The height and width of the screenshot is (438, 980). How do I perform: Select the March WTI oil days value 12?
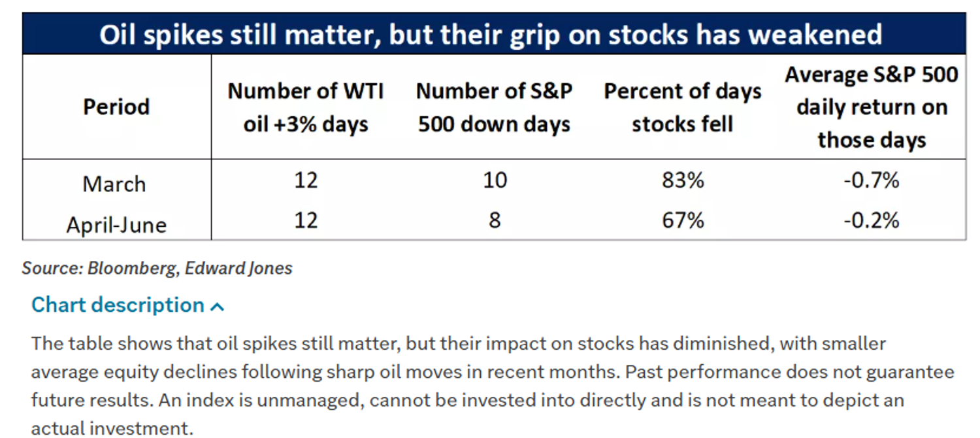(306, 180)
